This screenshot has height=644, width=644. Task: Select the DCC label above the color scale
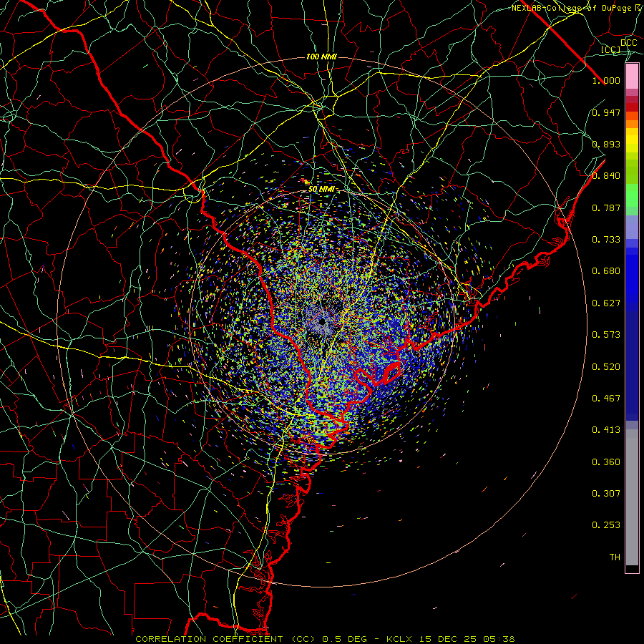click(628, 43)
